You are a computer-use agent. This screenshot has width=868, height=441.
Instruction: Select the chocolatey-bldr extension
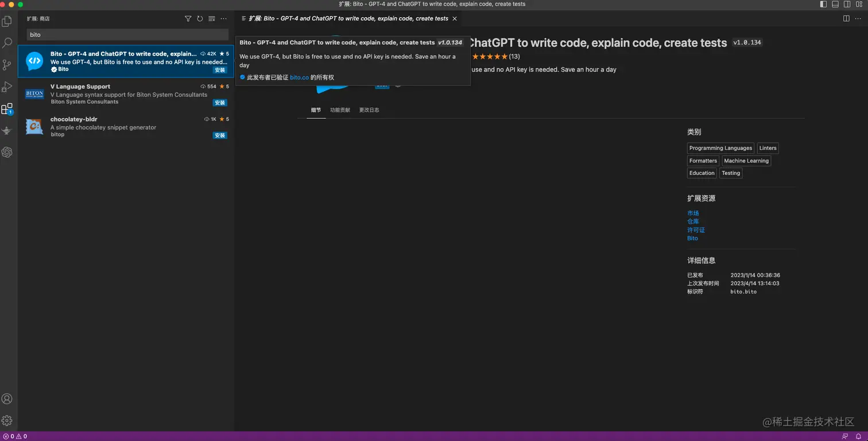coord(126,127)
